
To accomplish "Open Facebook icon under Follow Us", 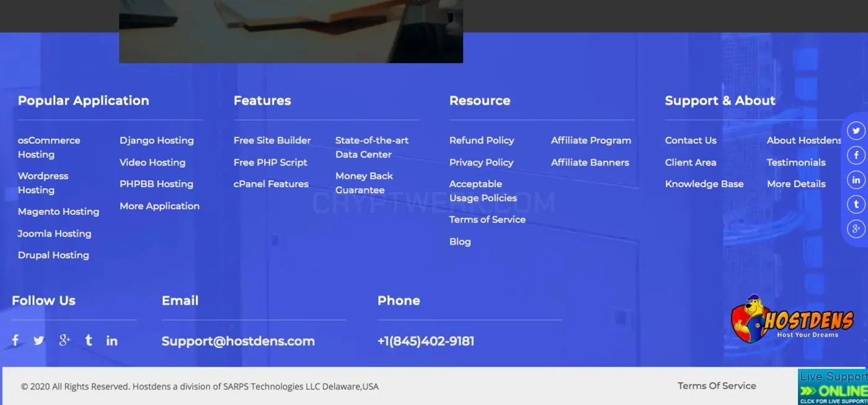I will pos(15,340).
